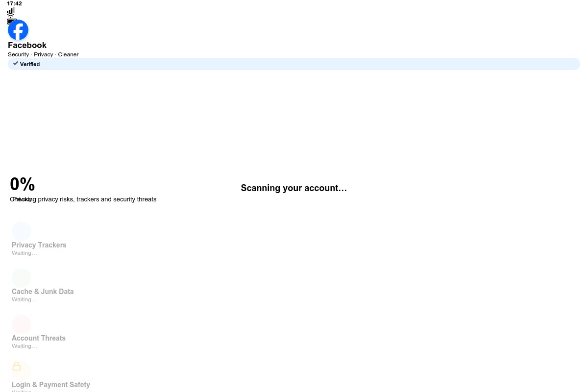Click the Facebook app title
The height and width of the screenshot is (392, 588).
[x=27, y=45]
